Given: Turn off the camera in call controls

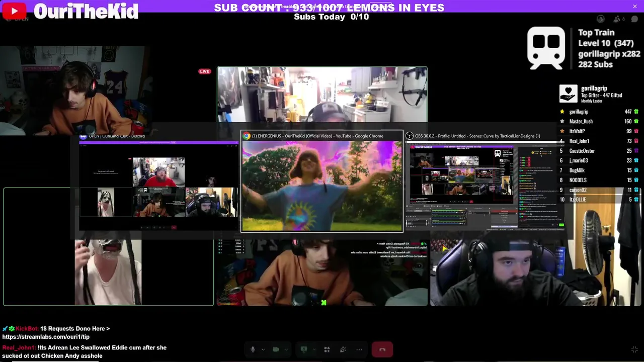Looking at the screenshot, I should click(x=276, y=349).
